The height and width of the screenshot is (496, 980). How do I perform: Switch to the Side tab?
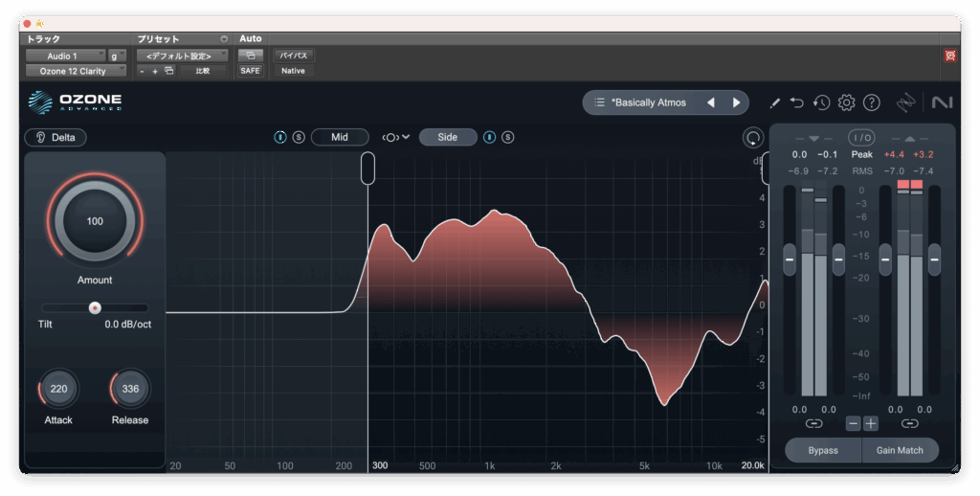tap(447, 137)
